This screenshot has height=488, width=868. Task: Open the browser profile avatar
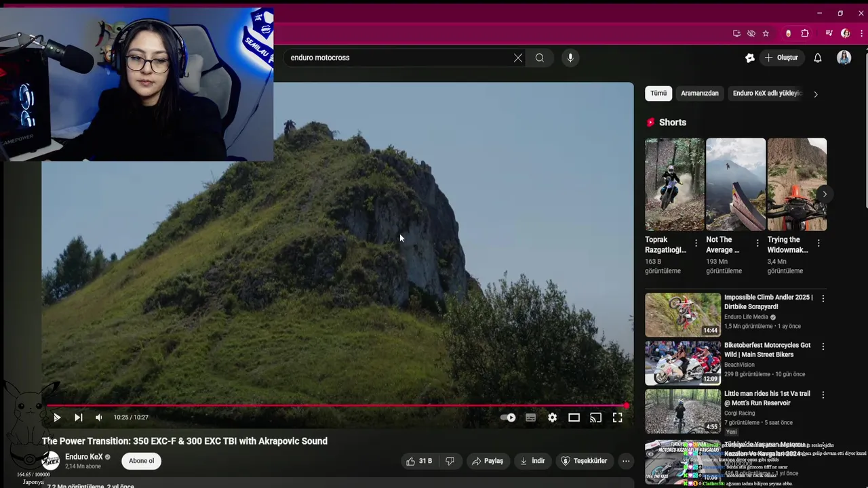[846, 33]
